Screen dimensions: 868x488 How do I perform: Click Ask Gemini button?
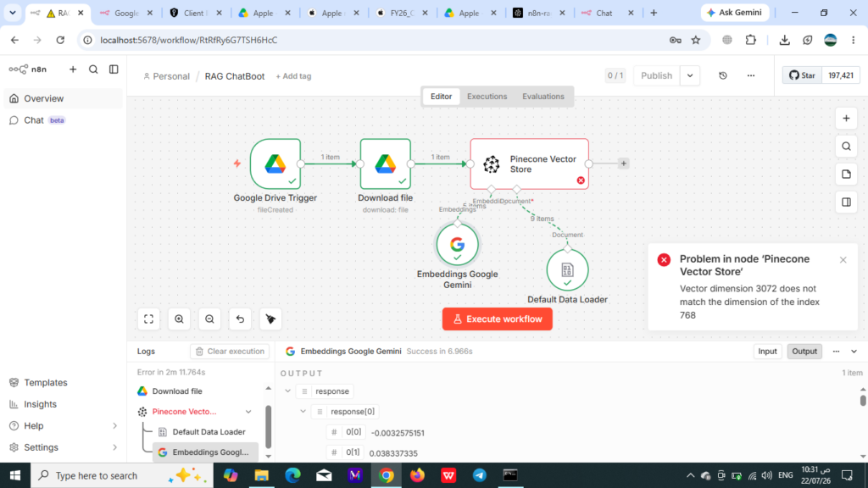point(735,12)
